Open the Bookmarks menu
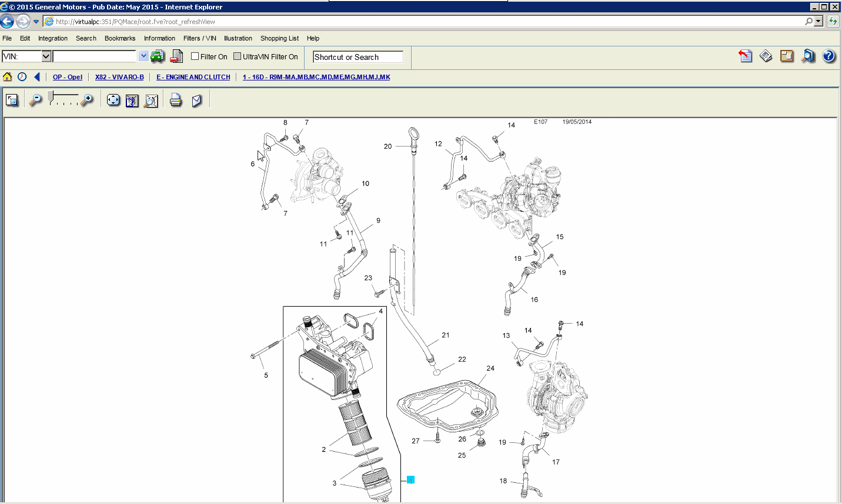This screenshot has width=842, height=504. coord(119,38)
